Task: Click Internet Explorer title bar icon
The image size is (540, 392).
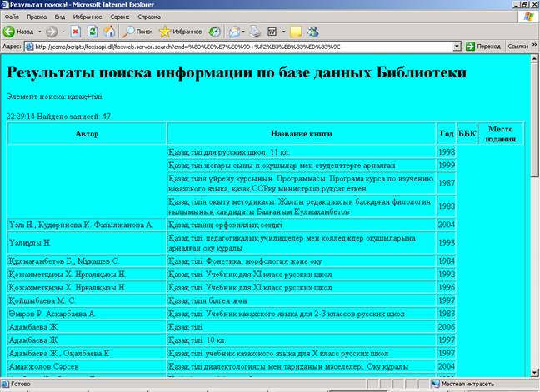Action: click(5, 5)
